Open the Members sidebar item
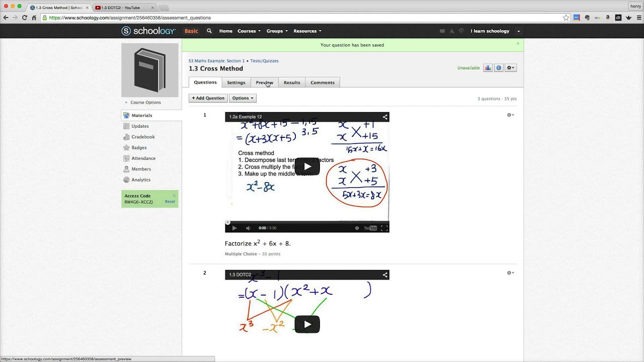This screenshot has height=362, width=644. (x=141, y=169)
